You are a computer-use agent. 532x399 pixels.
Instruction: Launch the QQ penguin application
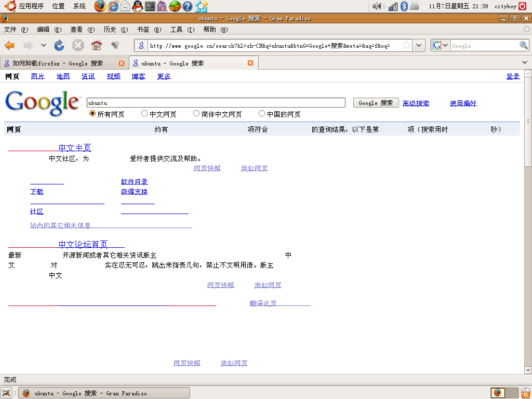[x=137, y=6]
